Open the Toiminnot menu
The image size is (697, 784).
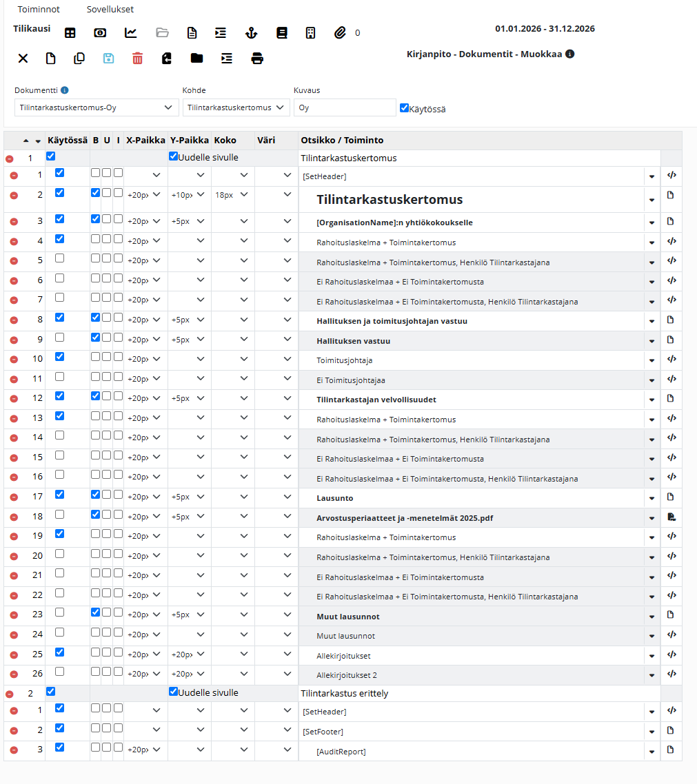tap(39, 9)
